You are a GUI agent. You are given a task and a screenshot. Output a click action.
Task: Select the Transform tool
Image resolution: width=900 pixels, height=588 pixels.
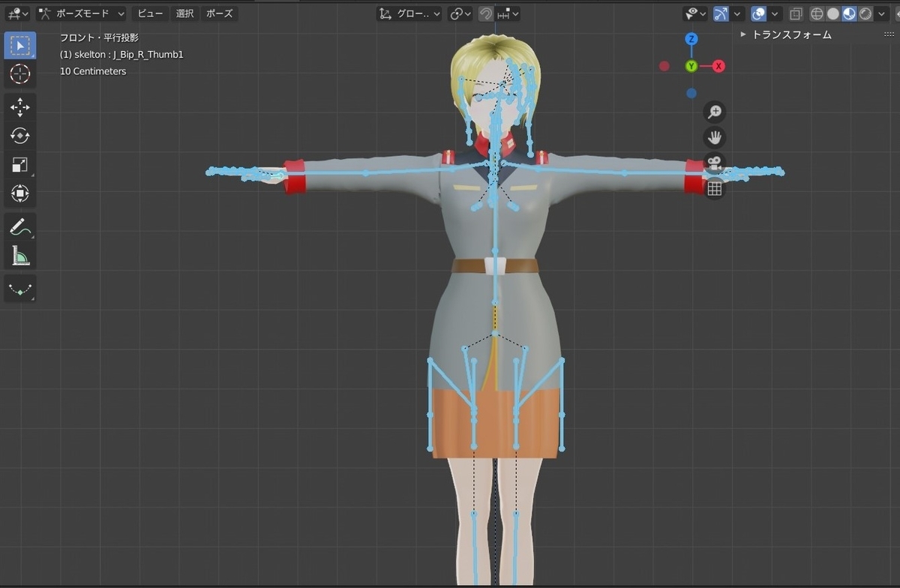[20, 193]
